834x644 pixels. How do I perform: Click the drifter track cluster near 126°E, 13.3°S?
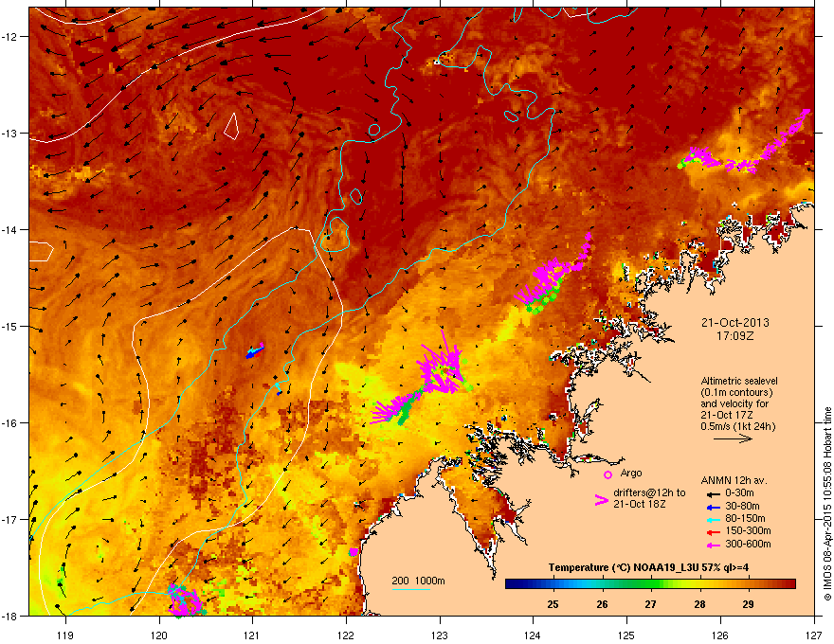click(x=745, y=143)
